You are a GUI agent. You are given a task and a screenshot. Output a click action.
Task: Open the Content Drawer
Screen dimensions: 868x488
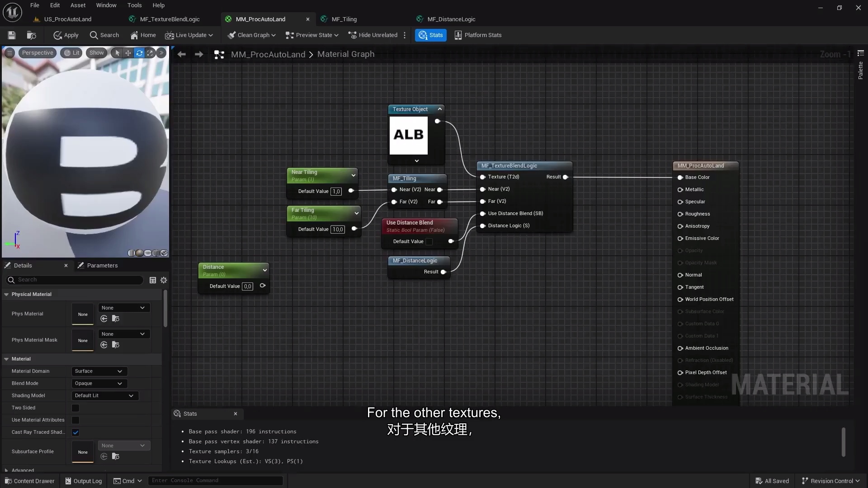click(x=29, y=480)
